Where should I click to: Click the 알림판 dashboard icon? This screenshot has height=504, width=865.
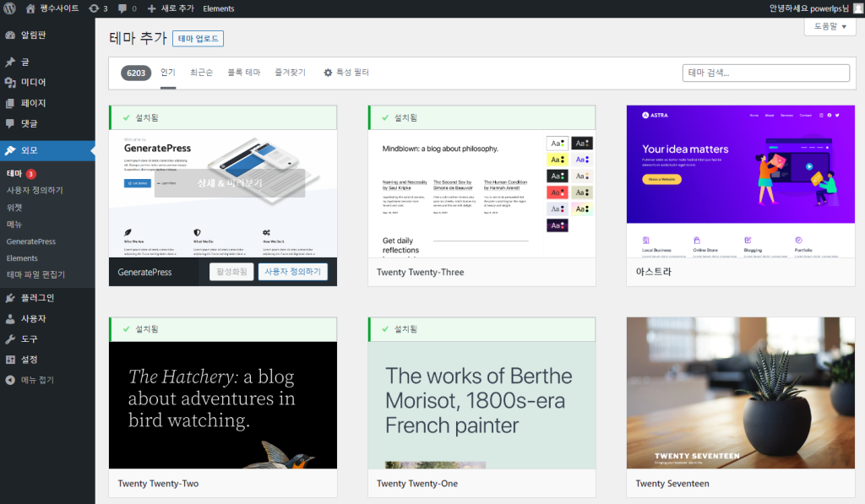tap(10, 35)
